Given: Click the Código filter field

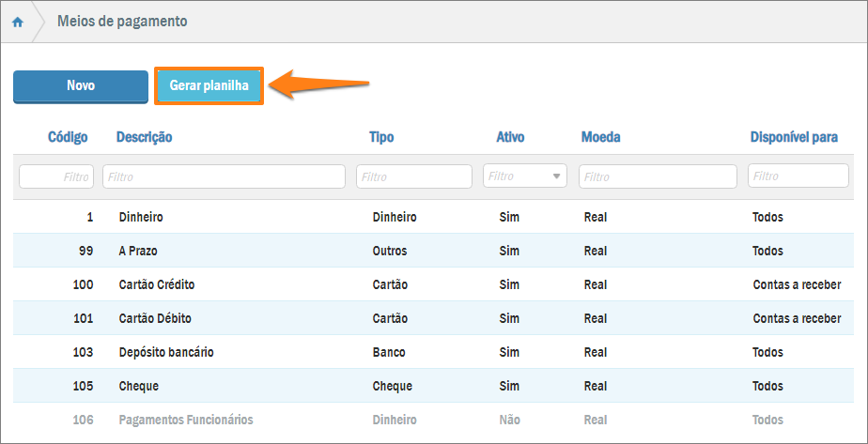Looking at the screenshot, I should [56, 176].
